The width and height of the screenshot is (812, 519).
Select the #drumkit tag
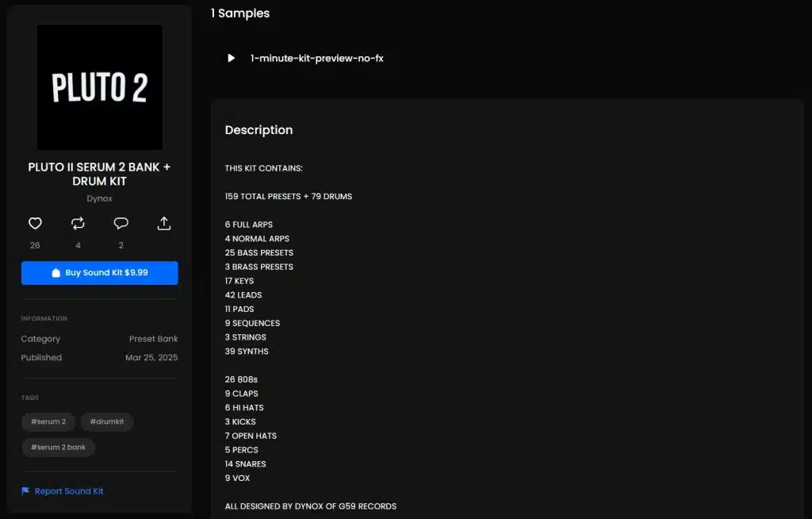coord(106,422)
